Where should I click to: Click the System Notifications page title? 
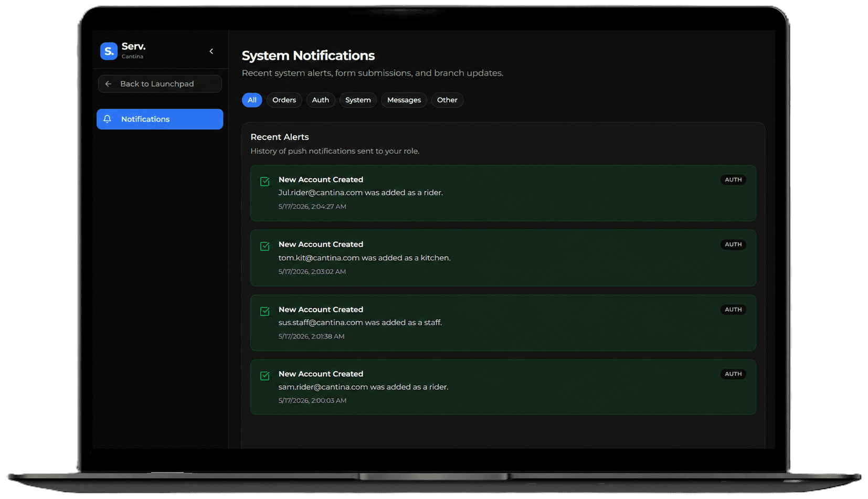pos(308,56)
